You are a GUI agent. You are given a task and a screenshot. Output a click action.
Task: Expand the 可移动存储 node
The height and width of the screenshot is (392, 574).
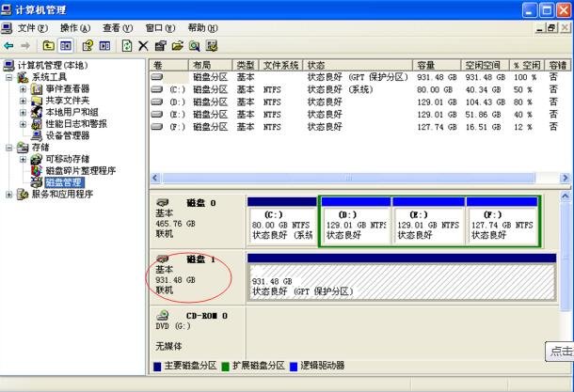[x=24, y=159]
